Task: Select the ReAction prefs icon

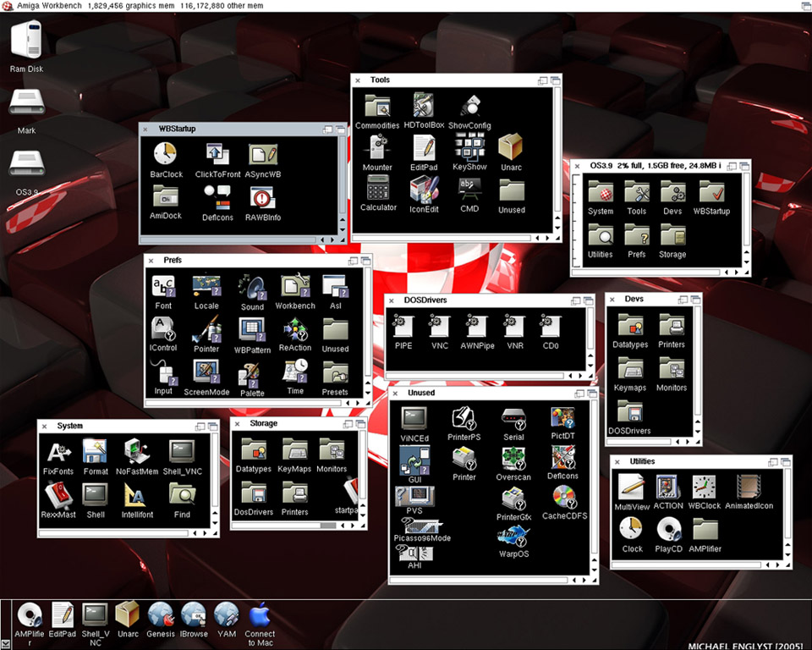Action: [295, 330]
